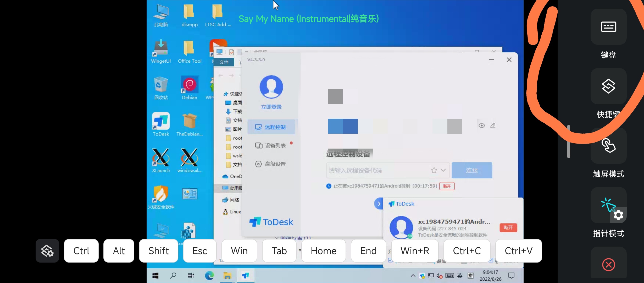Click the star favorite icon in code field

pos(434,170)
